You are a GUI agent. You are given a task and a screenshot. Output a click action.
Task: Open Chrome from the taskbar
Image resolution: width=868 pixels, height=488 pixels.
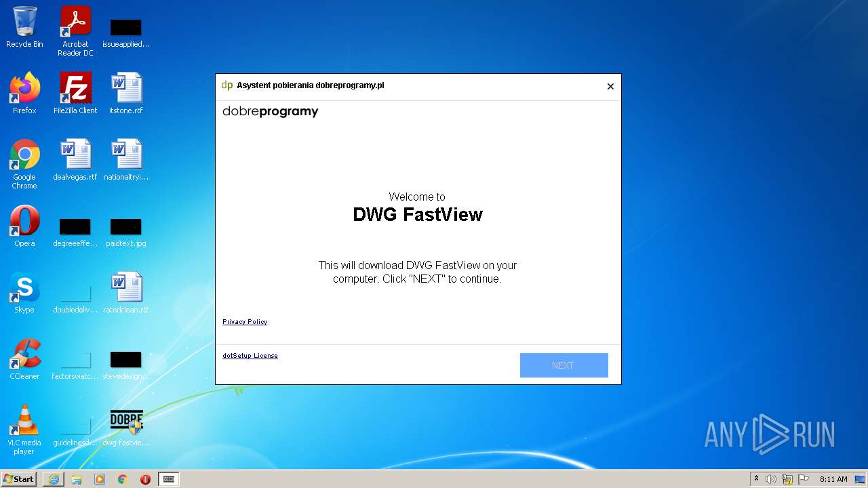click(123, 479)
